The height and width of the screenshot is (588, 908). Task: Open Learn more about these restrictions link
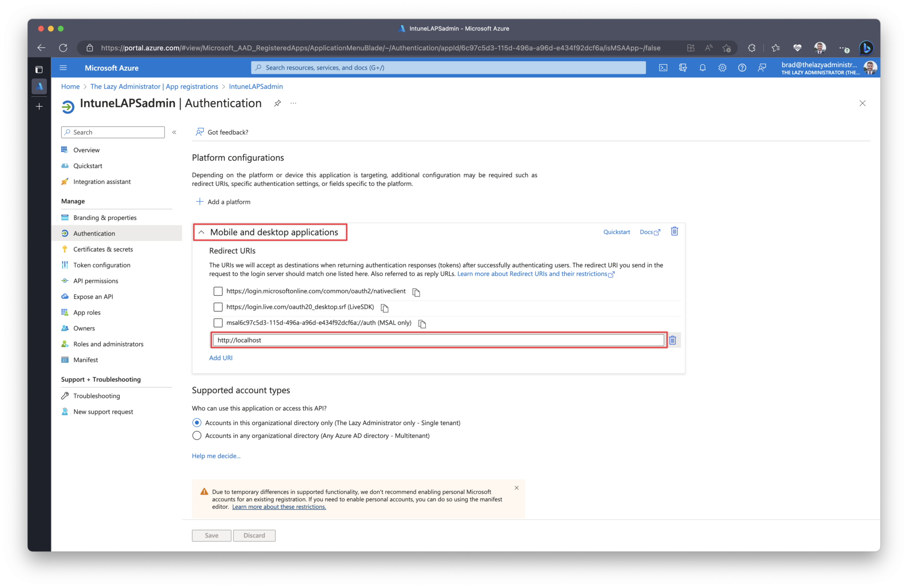pyautogui.click(x=279, y=507)
